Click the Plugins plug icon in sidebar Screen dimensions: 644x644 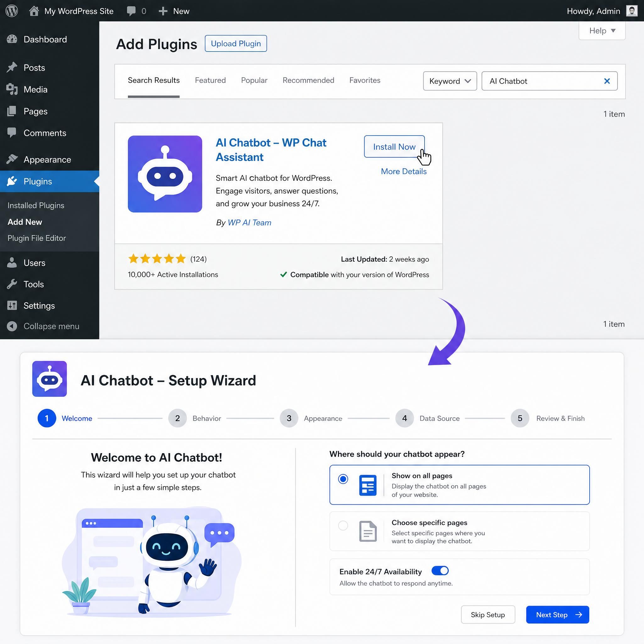(12, 181)
